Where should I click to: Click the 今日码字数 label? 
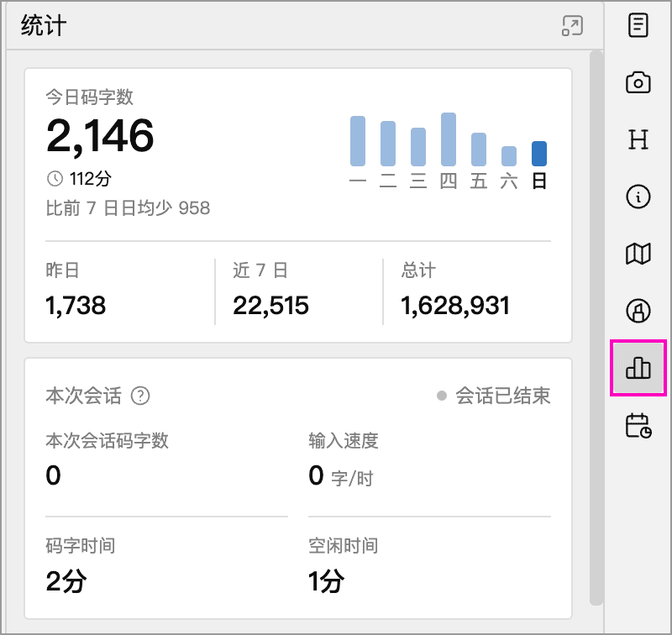pyautogui.click(x=90, y=97)
